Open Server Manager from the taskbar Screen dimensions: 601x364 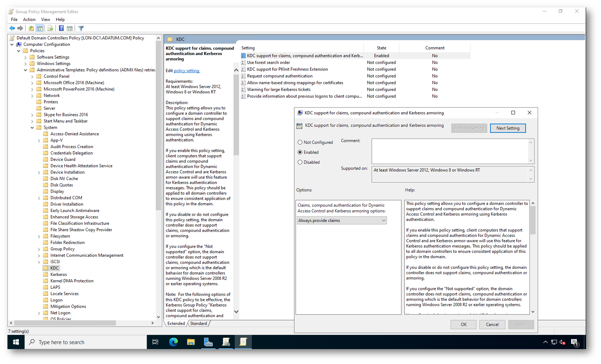[x=208, y=342]
